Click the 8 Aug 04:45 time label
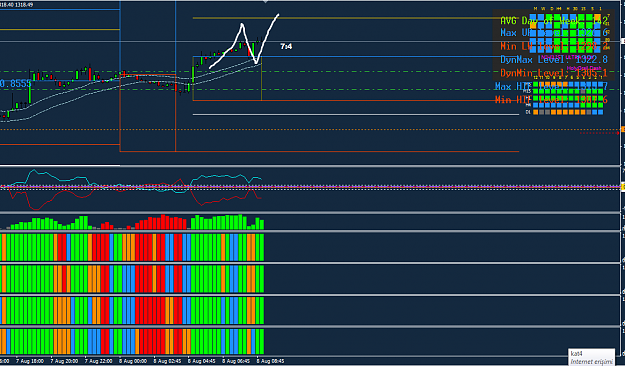This screenshot has width=625, height=366. pyautogui.click(x=202, y=361)
